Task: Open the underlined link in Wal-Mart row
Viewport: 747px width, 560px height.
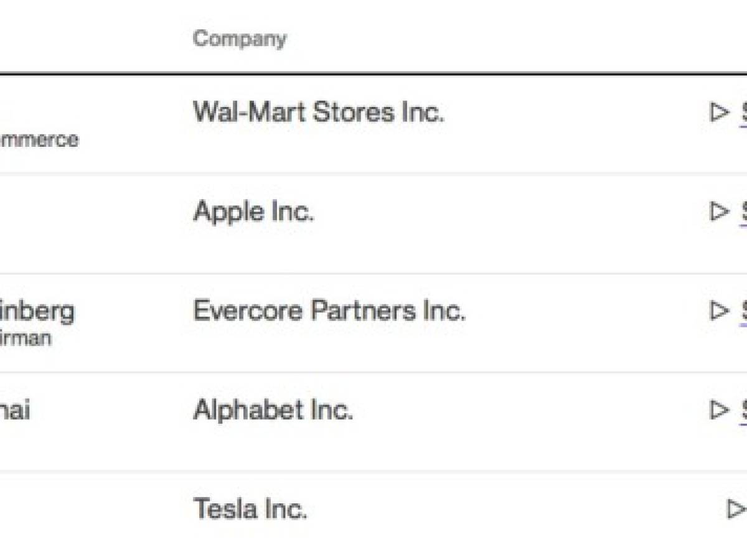Action: [743, 114]
